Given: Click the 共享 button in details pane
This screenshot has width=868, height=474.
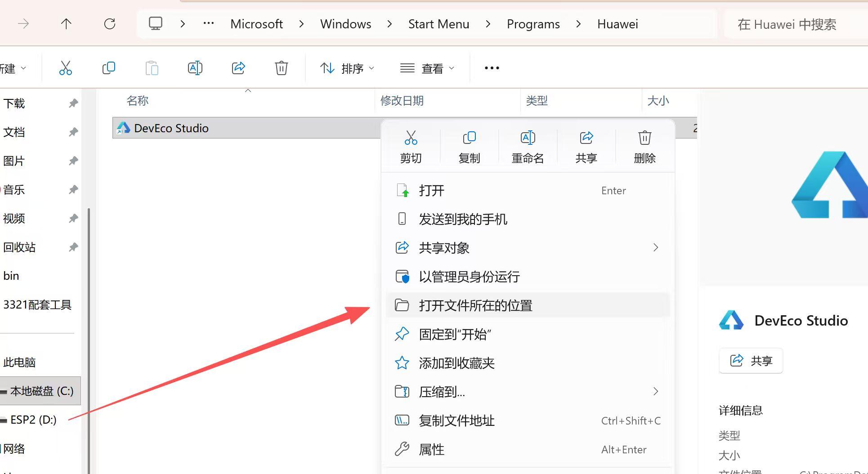Looking at the screenshot, I should 750,360.
